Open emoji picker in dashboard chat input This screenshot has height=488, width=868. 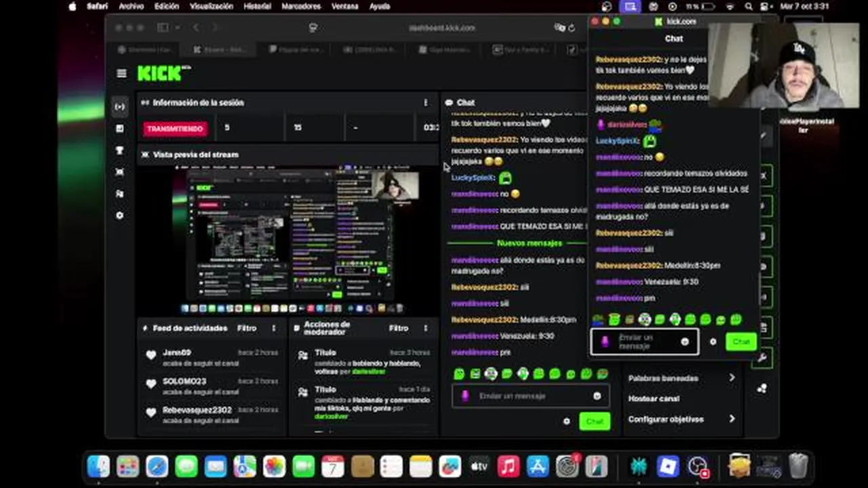pyautogui.click(x=597, y=396)
